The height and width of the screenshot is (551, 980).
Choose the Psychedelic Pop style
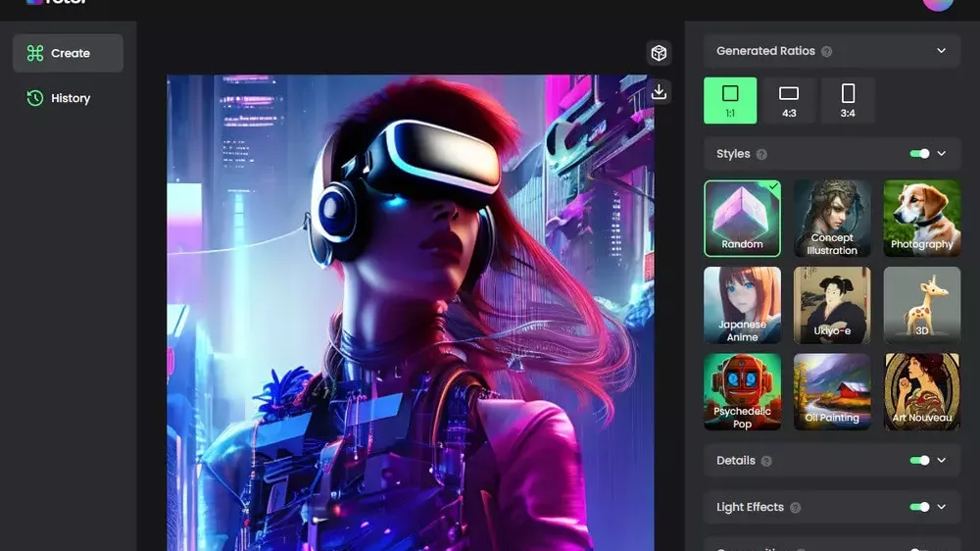(743, 392)
